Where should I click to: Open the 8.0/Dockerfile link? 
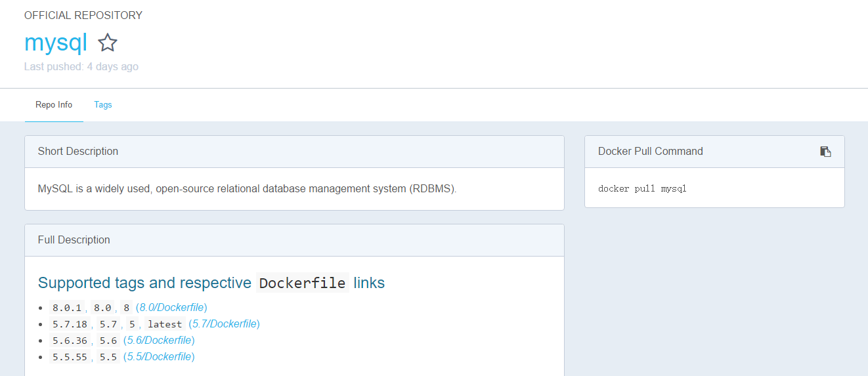point(171,308)
